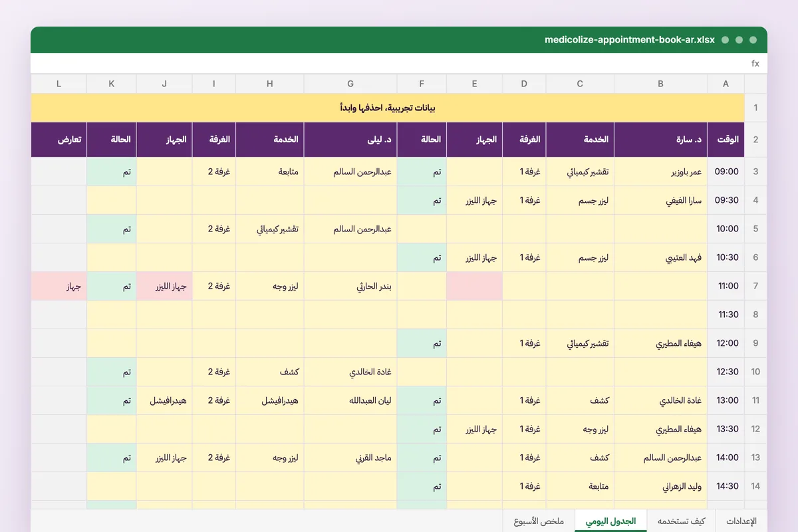Click the ليان العبدالله patient cell

pos(350,400)
